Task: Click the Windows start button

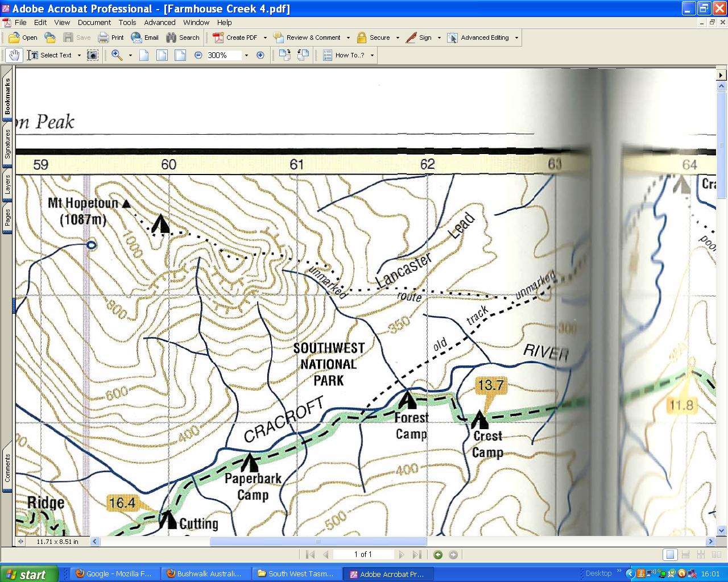Action: [x=30, y=574]
